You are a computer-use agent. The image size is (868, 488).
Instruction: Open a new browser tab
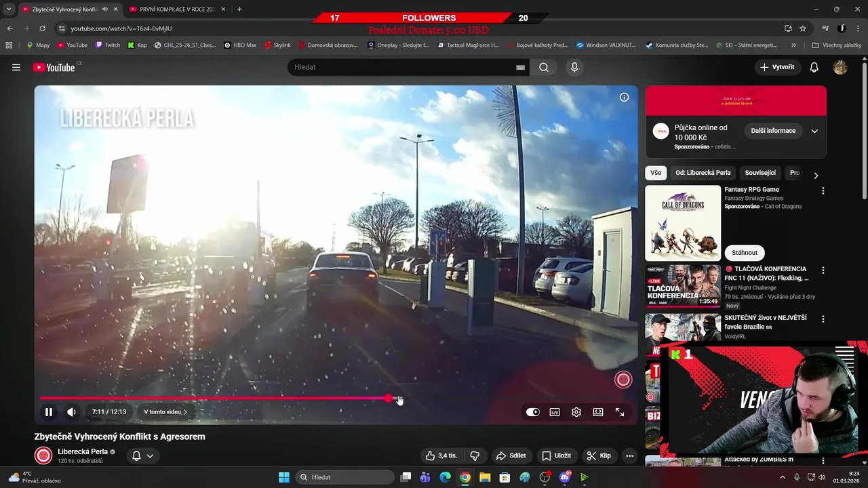pos(239,9)
